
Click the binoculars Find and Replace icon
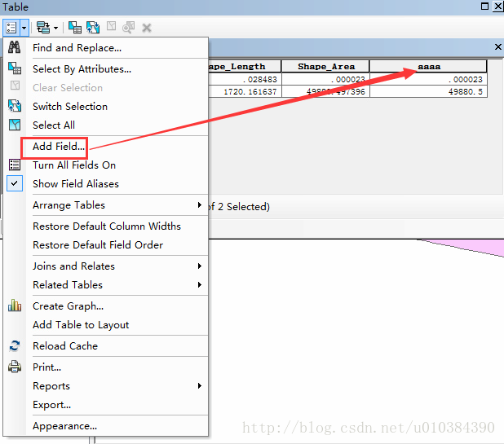pyautogui.click(x=15, y=47)
